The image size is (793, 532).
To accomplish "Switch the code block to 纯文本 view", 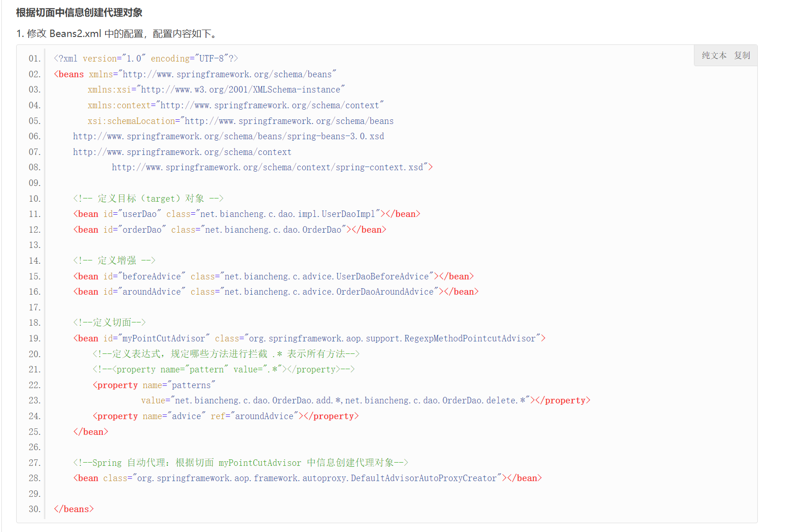I will point(714,56).
